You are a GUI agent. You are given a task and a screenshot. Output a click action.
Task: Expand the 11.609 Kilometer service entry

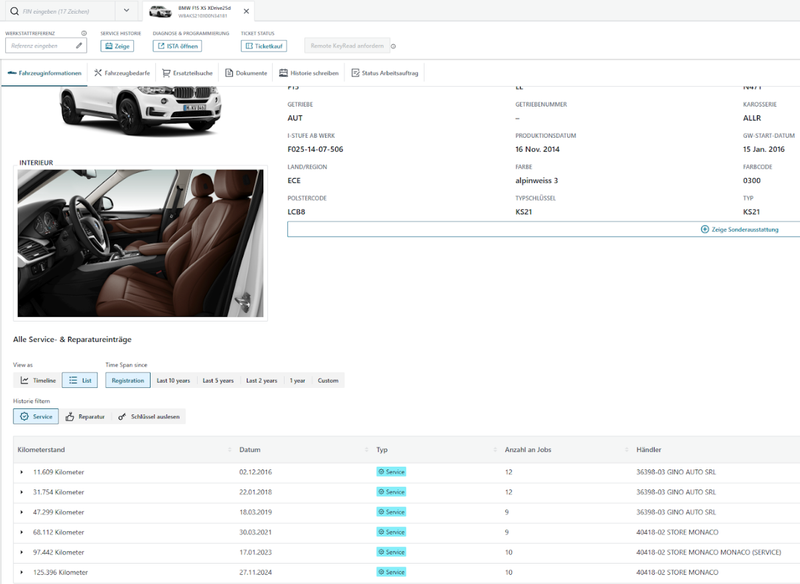pos(21,471)
